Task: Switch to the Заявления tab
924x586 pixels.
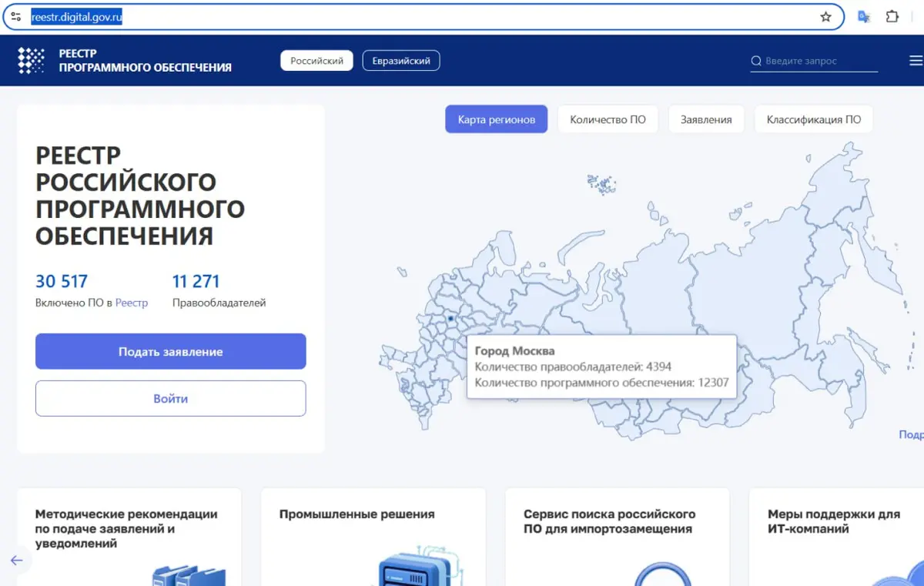Action: 706,119
